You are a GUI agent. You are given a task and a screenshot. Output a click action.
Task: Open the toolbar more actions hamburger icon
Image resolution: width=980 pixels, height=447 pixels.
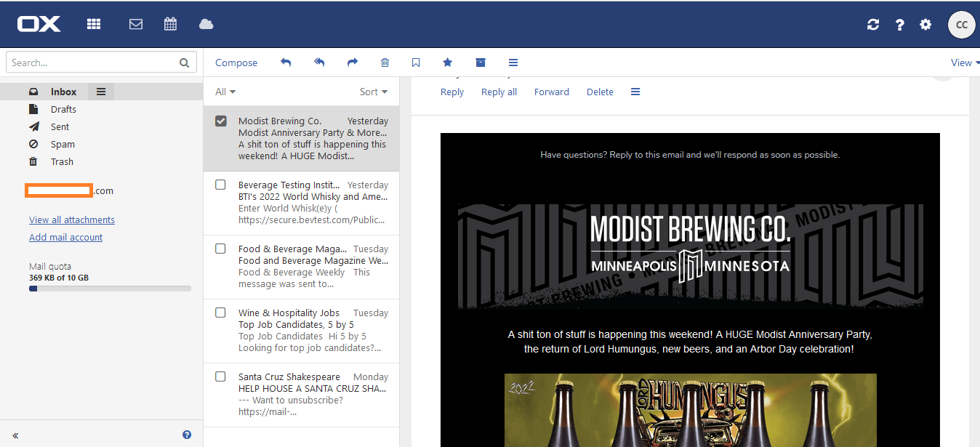(513, 63)
